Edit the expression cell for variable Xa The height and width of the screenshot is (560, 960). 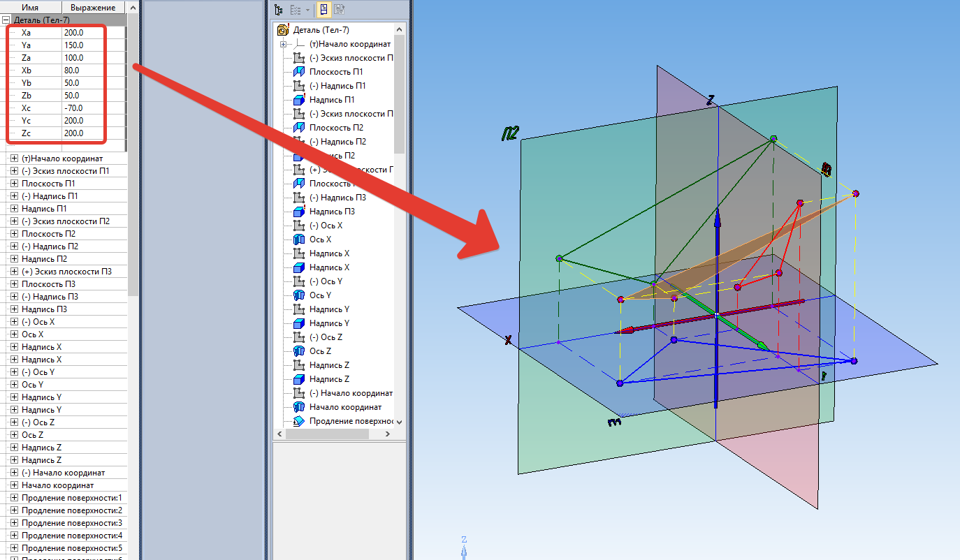click(94, 33)
